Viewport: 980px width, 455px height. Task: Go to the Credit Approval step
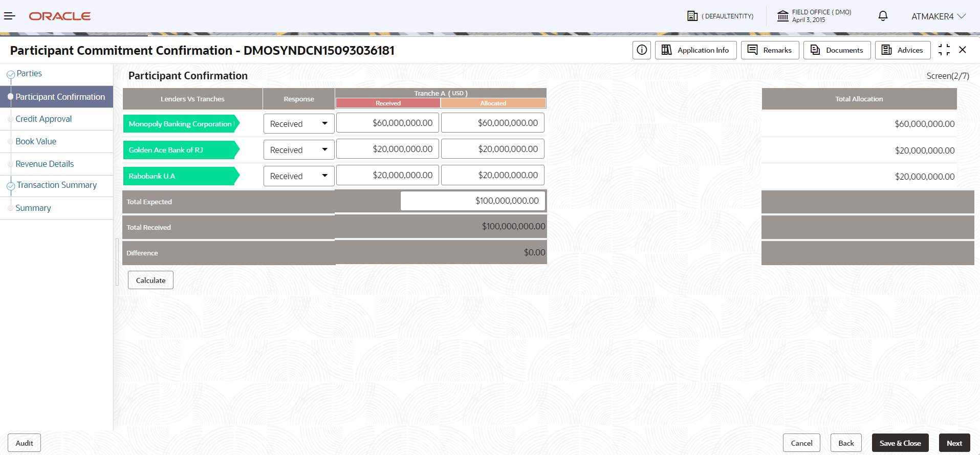pyautogui.click(x=43, y=119)
